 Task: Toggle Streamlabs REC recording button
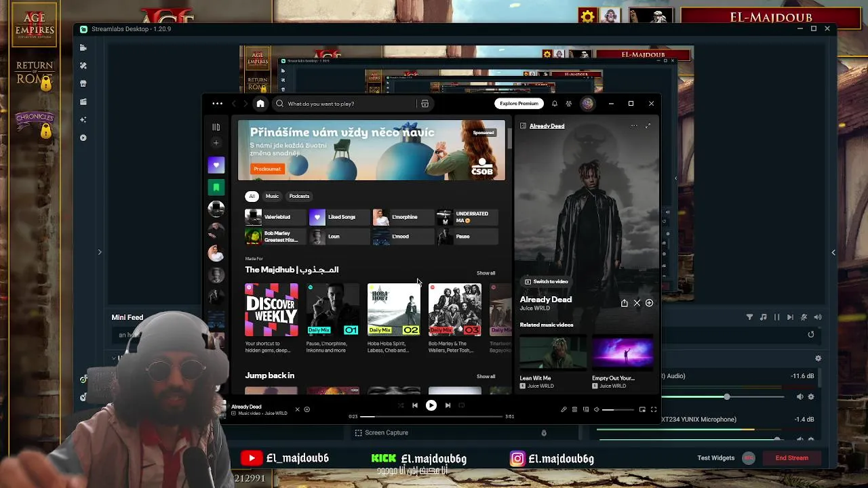click(x=749, y=458)
